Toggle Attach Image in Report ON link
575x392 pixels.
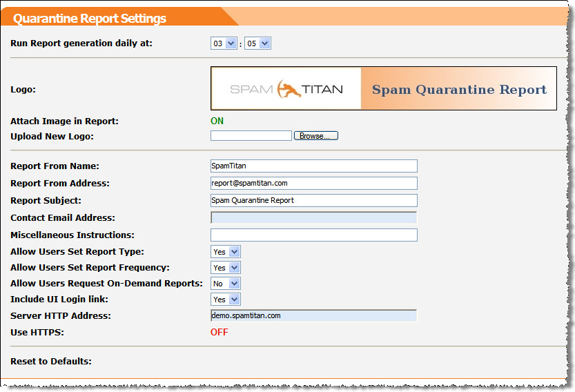[217, 121]
